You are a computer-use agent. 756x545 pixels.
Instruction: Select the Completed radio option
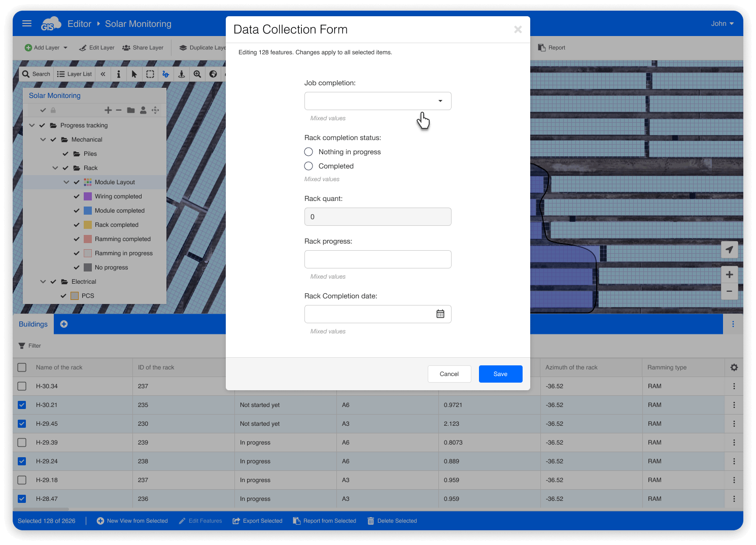(x=308, y=166)
